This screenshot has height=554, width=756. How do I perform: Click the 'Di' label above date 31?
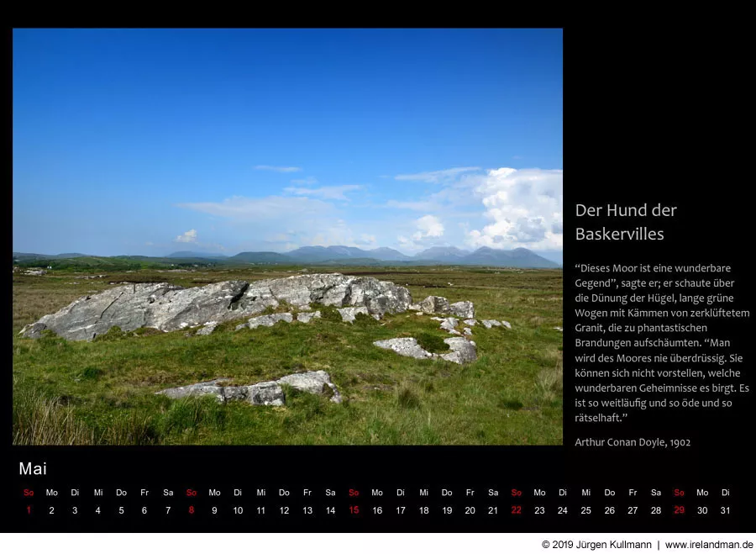coord(725,493)
